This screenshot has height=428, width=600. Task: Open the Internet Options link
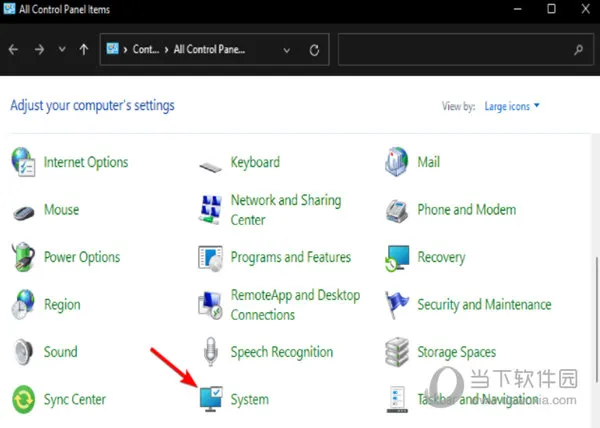[x=86, y=162]
